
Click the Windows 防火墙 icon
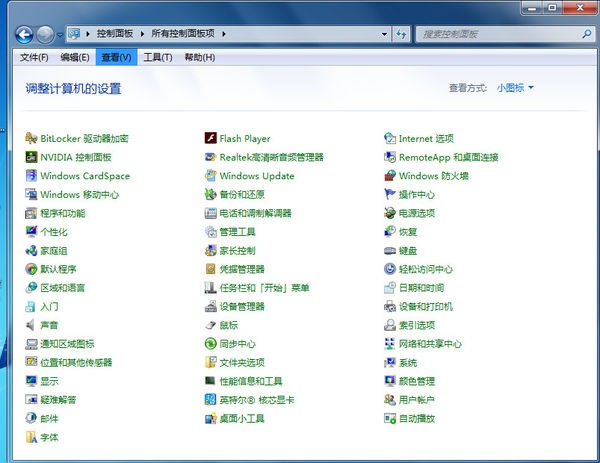click(x=390, y=176)
